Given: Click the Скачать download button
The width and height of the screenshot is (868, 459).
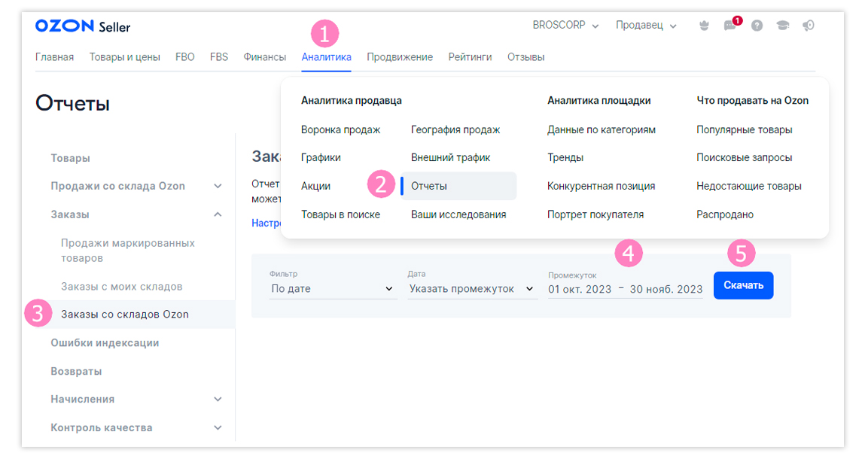Looking at the screenshot, I should pyautogui.click(x=744, y=285).
